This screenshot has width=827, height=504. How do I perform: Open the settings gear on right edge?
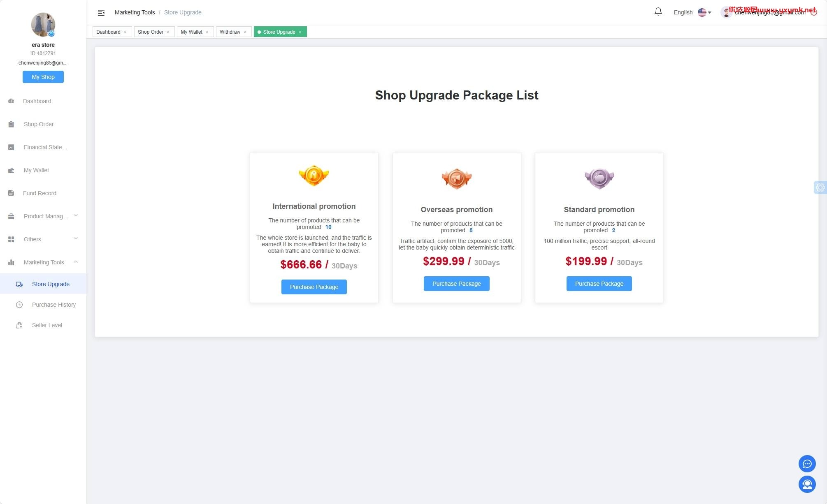pyautogui.click(x=820, y=187)
